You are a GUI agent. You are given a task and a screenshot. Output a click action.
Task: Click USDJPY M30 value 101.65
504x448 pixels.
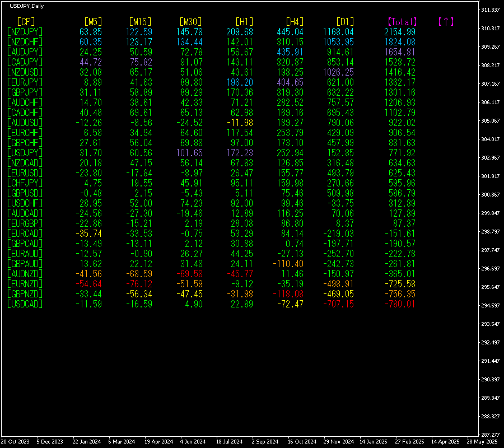pos(189,153)
